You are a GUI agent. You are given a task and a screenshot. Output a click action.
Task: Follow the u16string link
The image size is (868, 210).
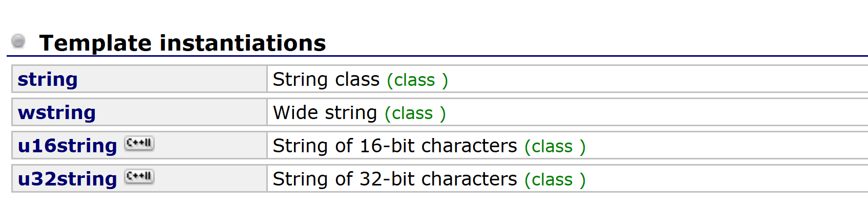tap(68, 146)
